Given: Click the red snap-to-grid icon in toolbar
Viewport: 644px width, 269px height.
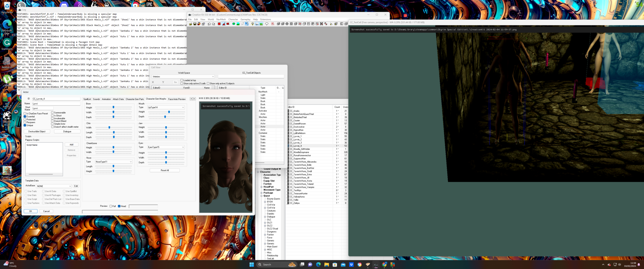Looking at the screenshot, I should point(219,24).
